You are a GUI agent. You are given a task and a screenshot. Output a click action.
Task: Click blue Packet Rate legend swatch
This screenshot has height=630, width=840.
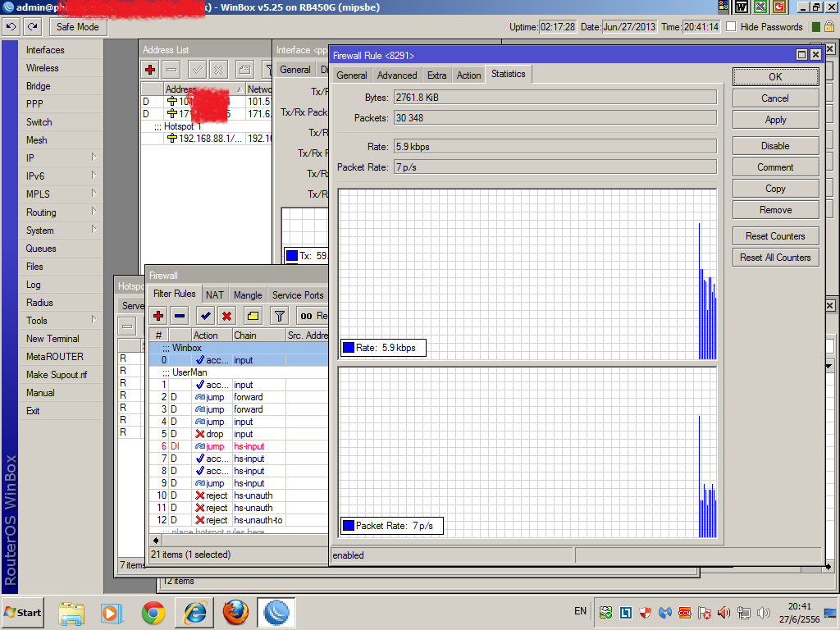point(348,526)
